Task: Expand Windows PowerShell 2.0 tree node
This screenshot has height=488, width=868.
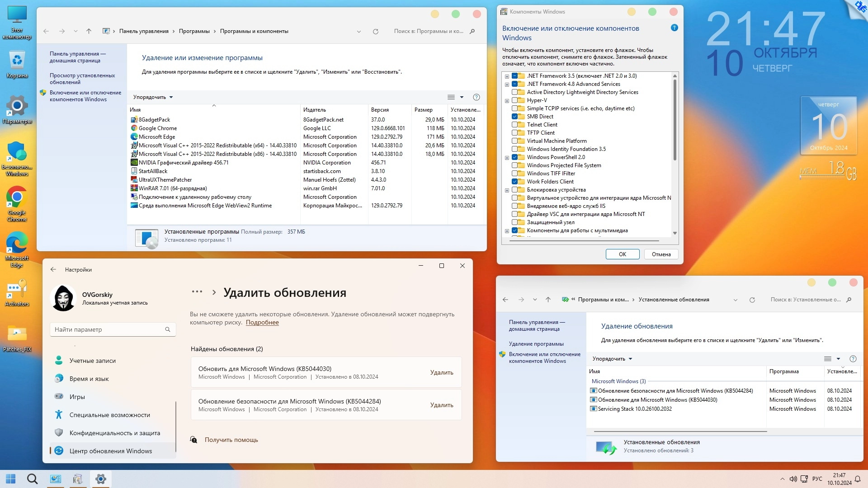Action: pyautogui.click(x=507, y=158)
